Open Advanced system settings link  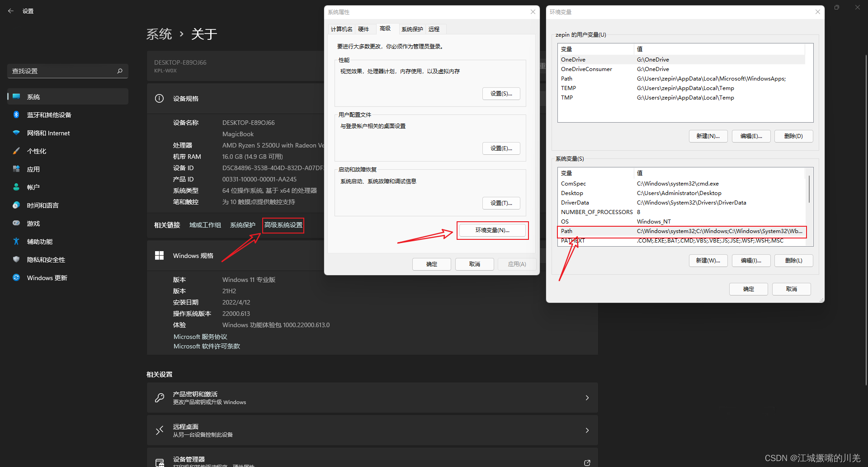point(283,225)
